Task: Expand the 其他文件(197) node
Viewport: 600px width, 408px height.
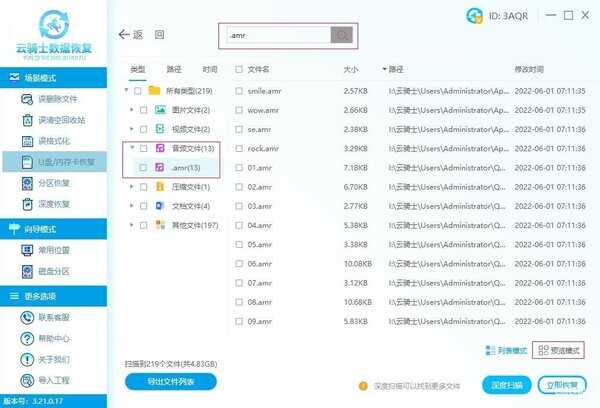Action: tap(131, 225)
